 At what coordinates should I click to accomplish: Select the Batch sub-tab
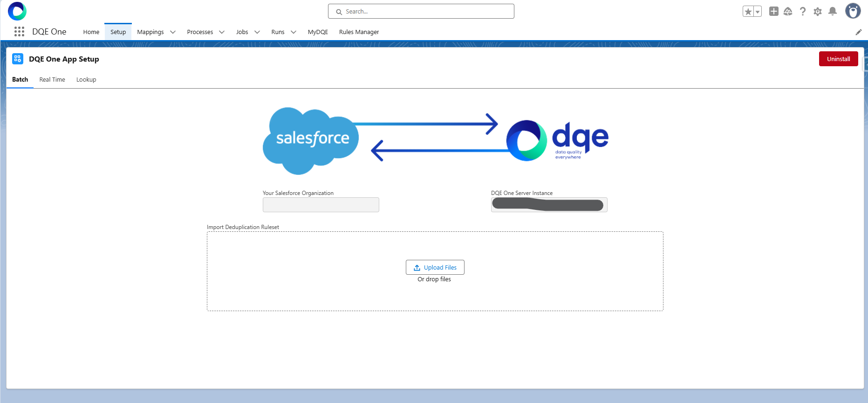coord(20,79)
